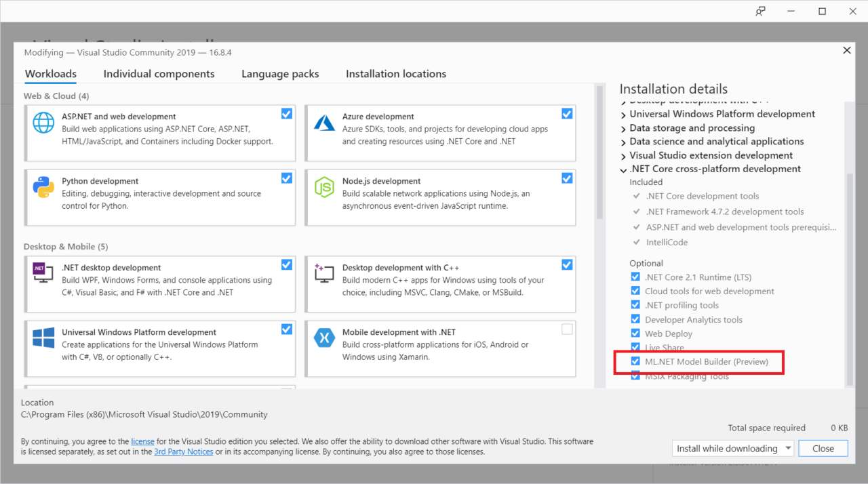This screenshot has width=868, height=484.
Task: Click the Desktop development with C++ icon
Action: 324,273
